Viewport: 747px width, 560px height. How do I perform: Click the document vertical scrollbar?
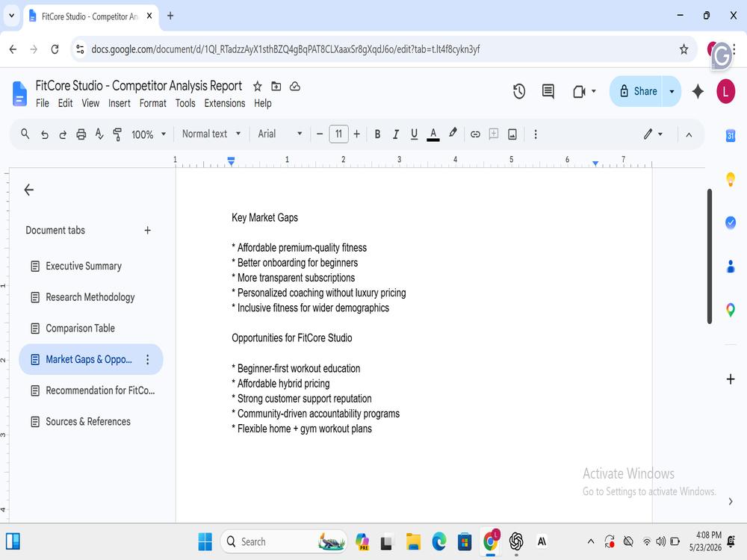pos(710,257)
